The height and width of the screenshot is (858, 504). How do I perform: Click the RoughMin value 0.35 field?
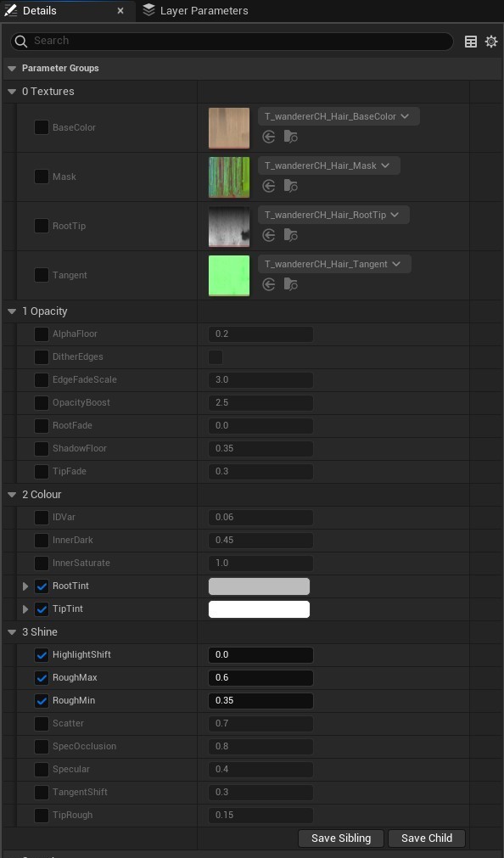[260, 701]
